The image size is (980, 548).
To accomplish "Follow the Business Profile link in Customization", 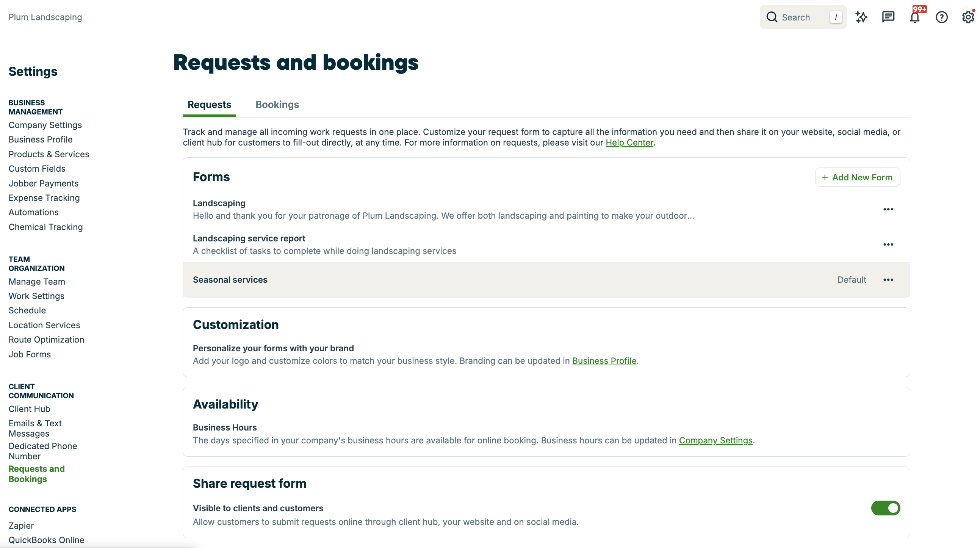I will pos(604,361).
